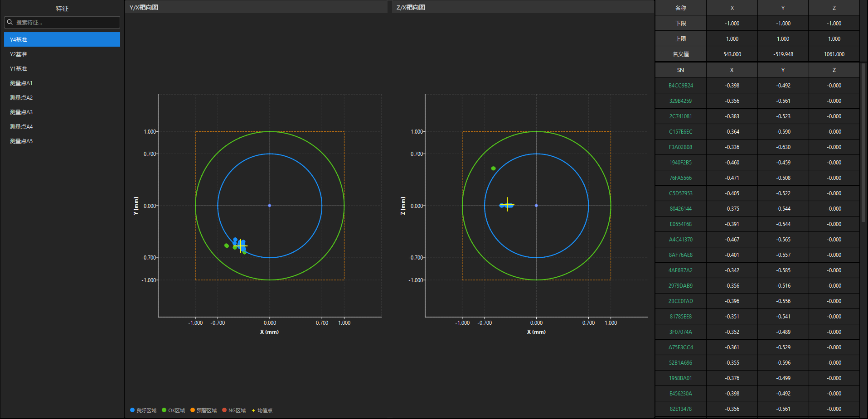The height and width of the screenshot is (419, 868).
Task: Select SN row 52B1A696
Action: [x=680, y=363]
